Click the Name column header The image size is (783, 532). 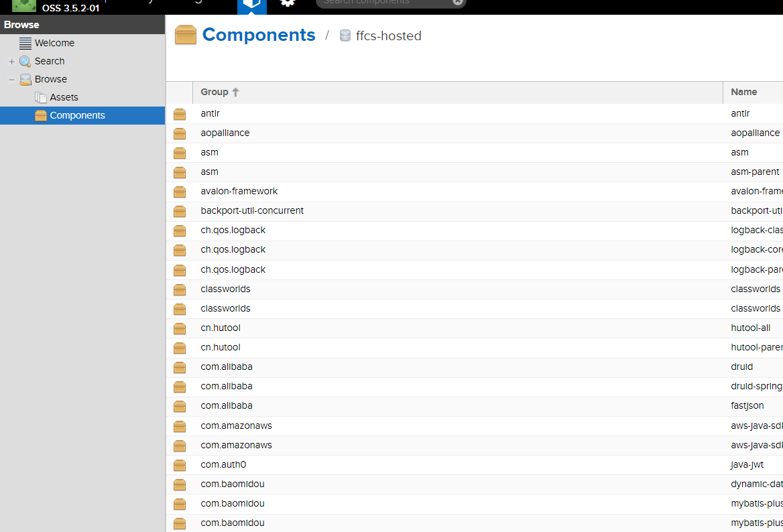pos(744,92)
